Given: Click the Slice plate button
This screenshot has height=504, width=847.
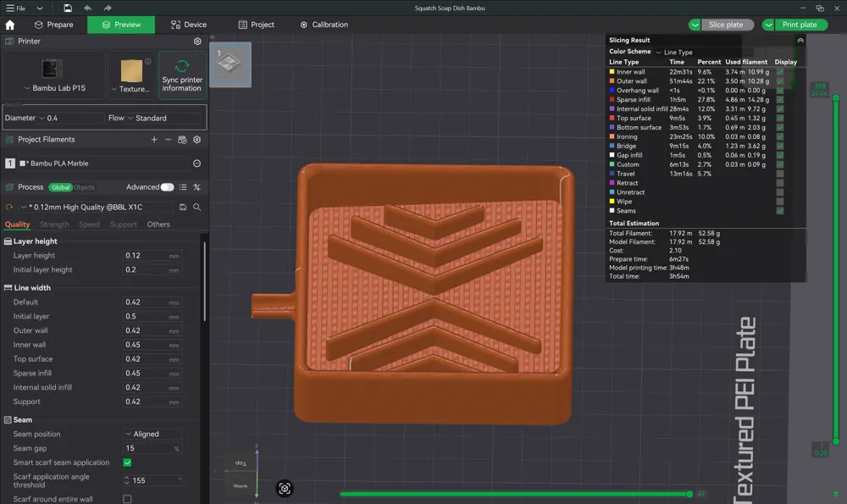Looking at the screenshot, I should click(x=724, y=24).
